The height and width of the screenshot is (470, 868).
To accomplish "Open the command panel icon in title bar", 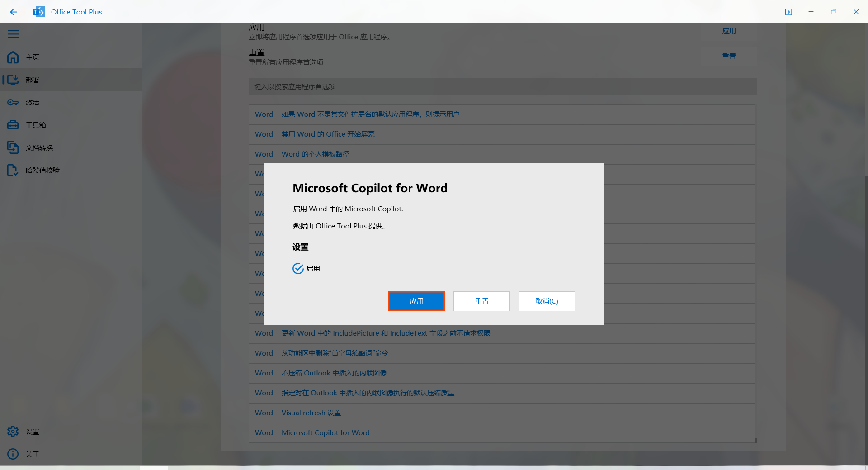I will pyautogui.click(x=788, y=12).
